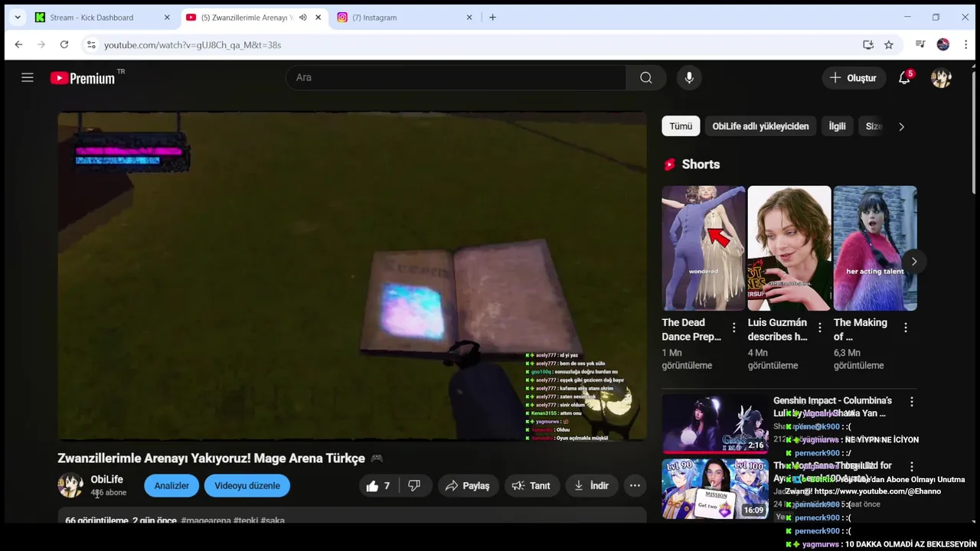Open more actions three-dot under video

[635, 486]
